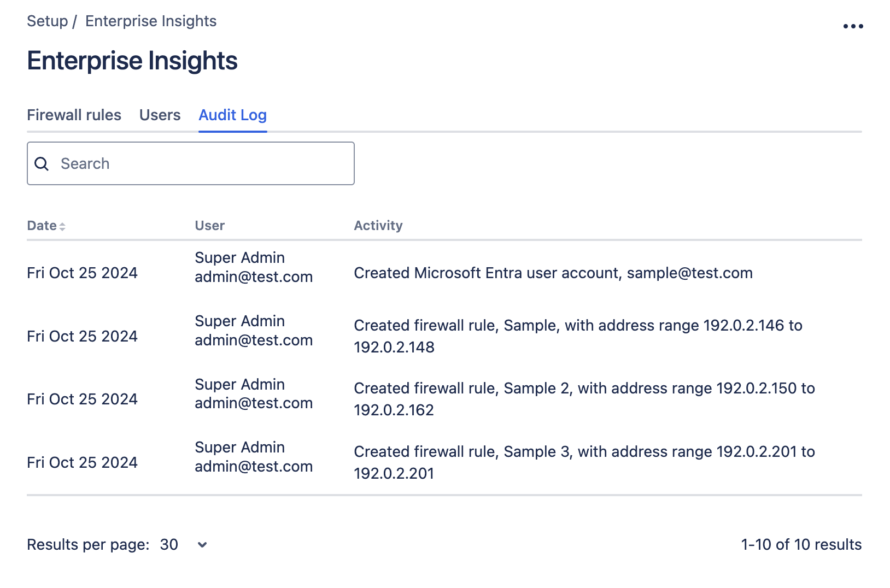This screenshot has height=588, width=890.
Task: Click the Date column sort arrows
Action: 62,226
